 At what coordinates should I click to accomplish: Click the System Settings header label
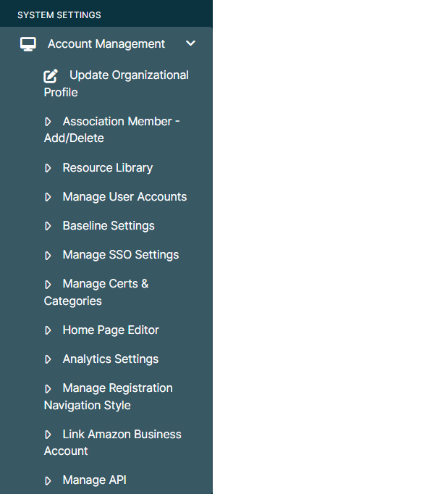click(59, 14)
